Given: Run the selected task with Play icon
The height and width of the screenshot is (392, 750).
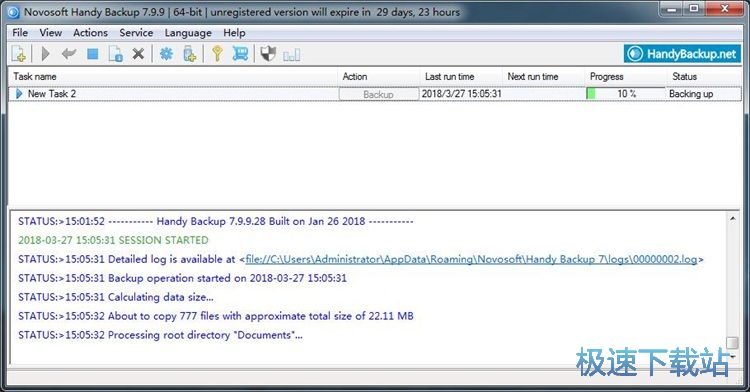Looking at the screenshot, I should [45, 54].
